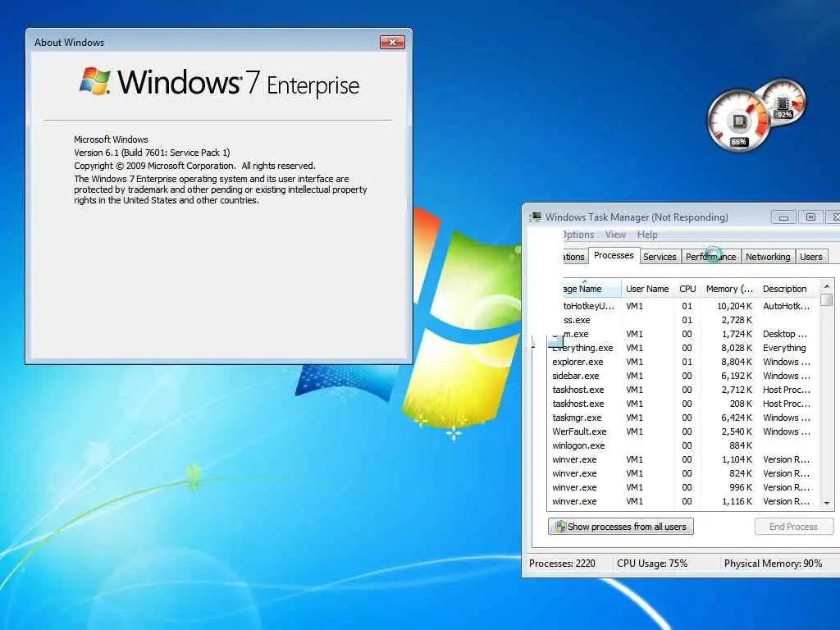
Task: Click the 10,204 K memory cell
Action: [x=734, y=306]
